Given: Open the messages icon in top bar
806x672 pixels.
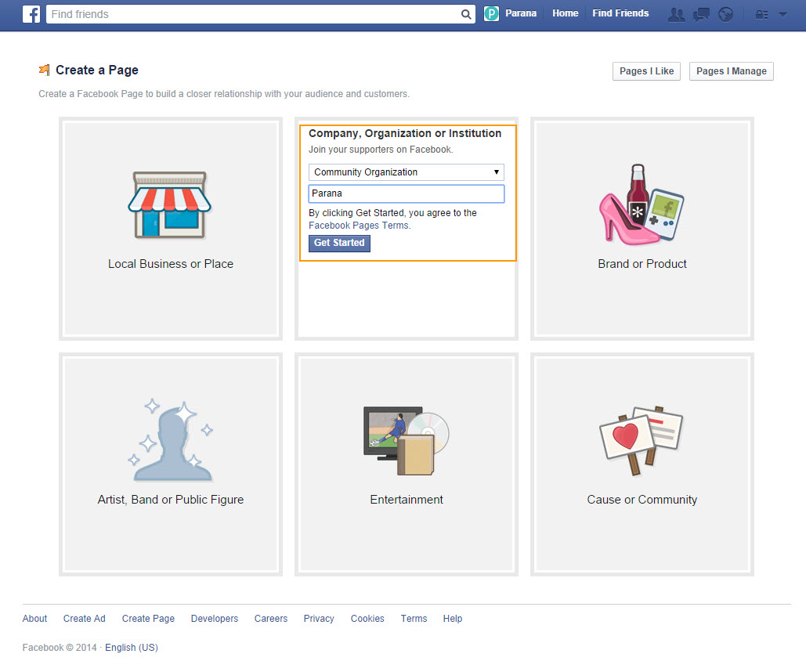Looking at the screenshot, I should click(701, 14).
